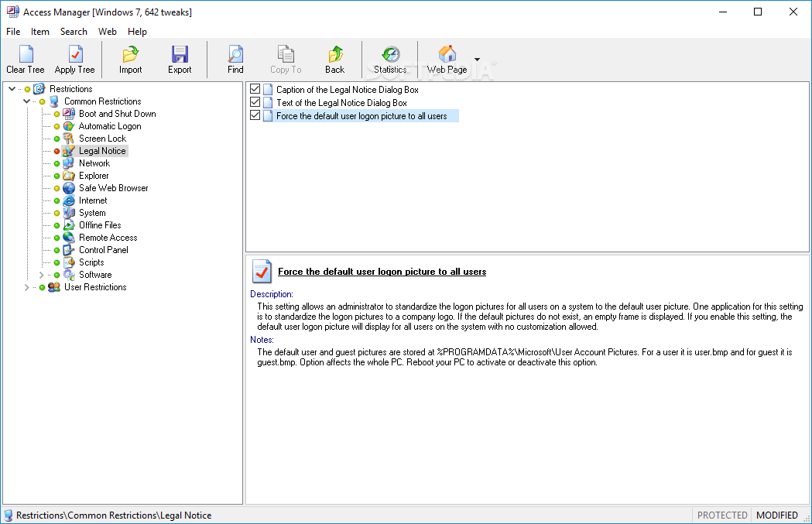
Task: Uncheck Text of the Legal Notice Dialog Box
Action: click(255, 101)
